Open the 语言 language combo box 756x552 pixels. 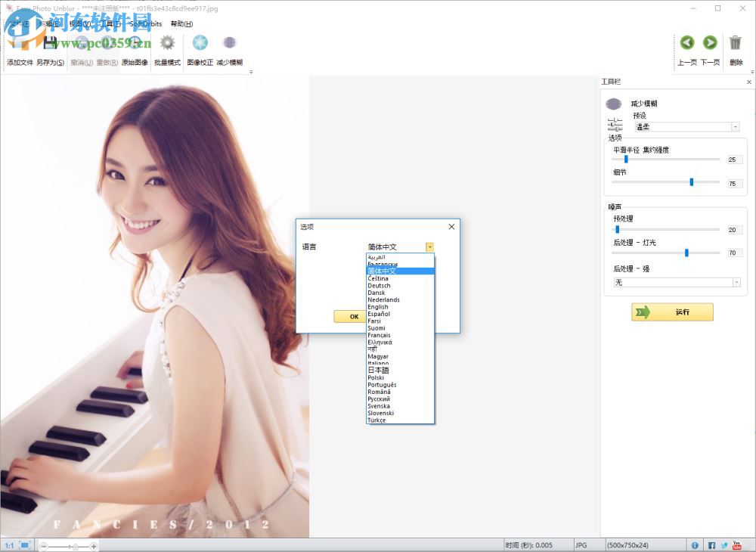click(x=429, y=247)
